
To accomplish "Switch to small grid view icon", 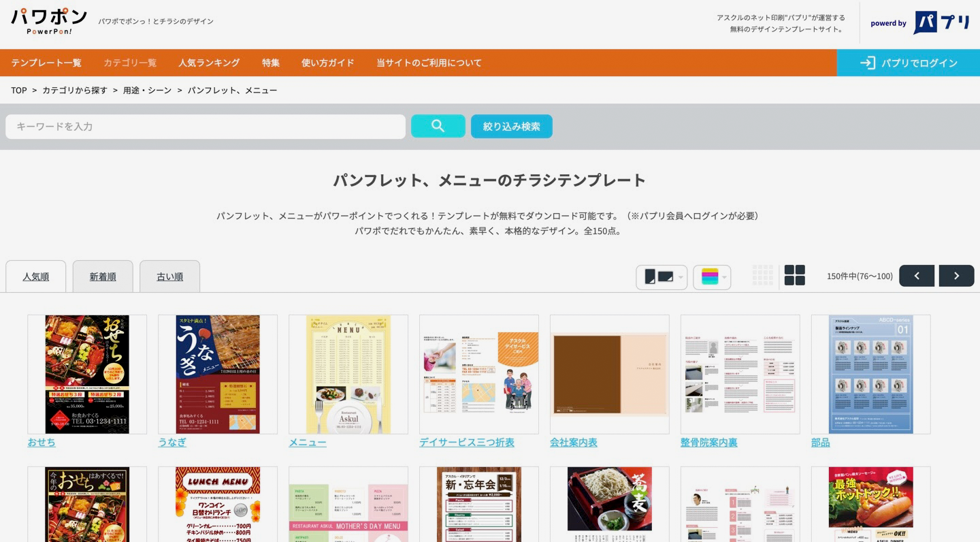I will 763,275.
